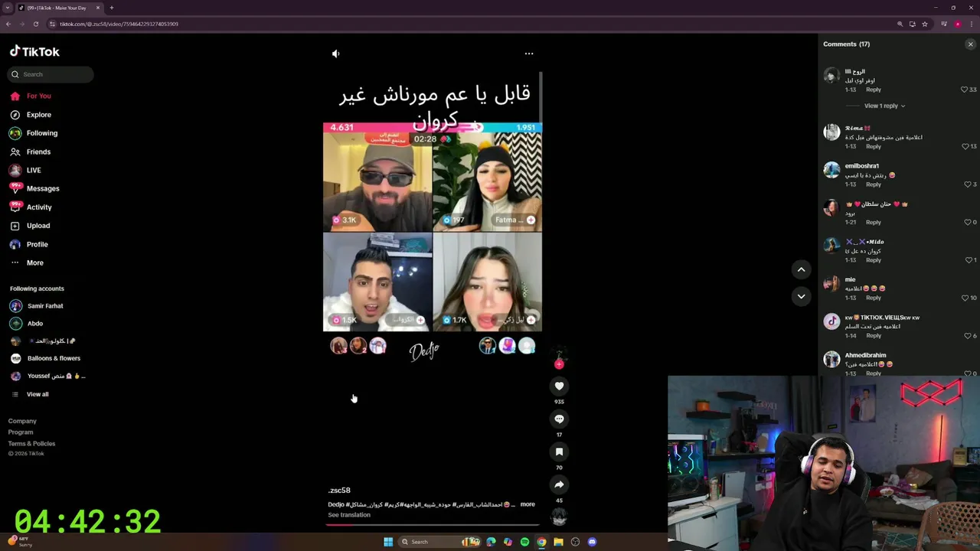Mute the TikTok video volume
This screenshot has width=980, height=551.
pyautogui.click(x=335, y=54)
